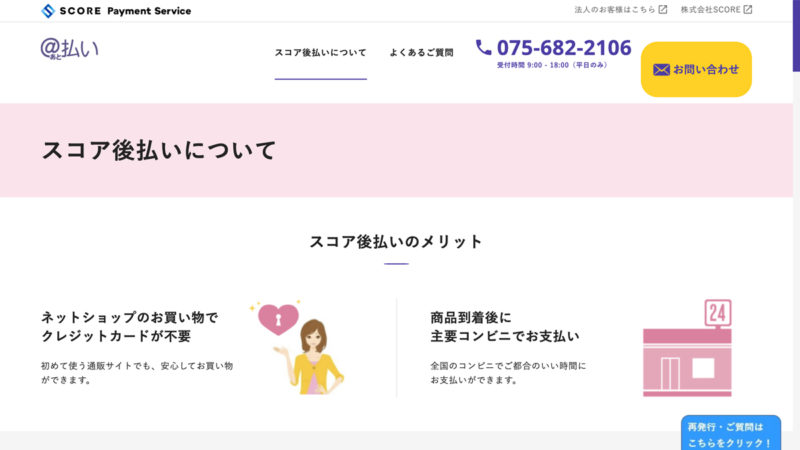Click heading 商品到着後に主要コンビニでお支払い
This screenshot has height=450, width=800.
[505, 327]
